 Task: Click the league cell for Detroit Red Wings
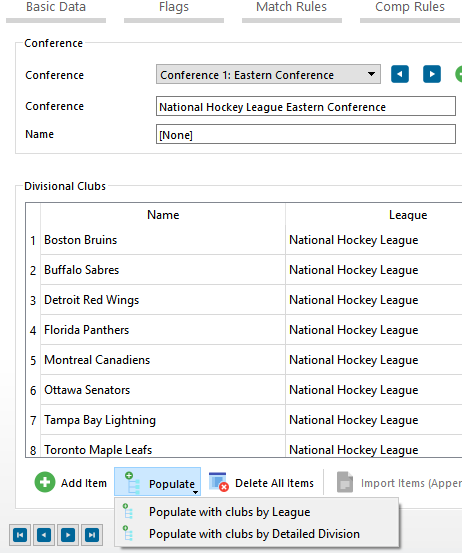(x=374, y=300)
